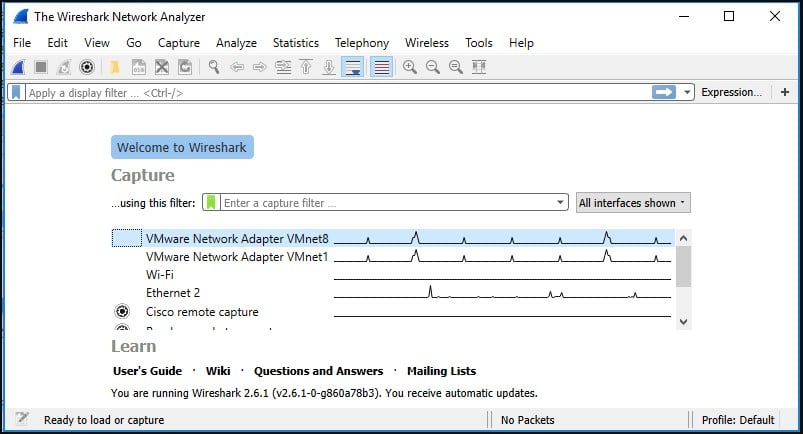803x434 pixels.
Task: Restart the current capture icon
Action: click(64, 67)
